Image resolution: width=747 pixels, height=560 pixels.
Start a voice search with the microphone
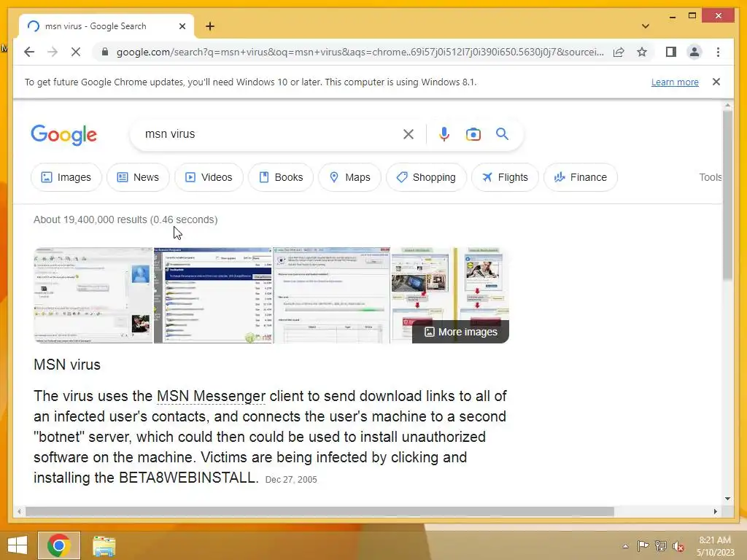[444, 134]
